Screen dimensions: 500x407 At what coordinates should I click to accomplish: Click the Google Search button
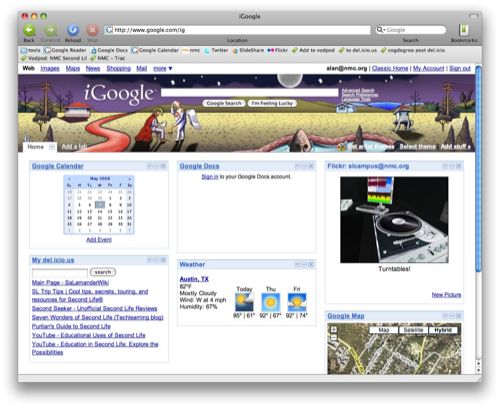coord(224,104)
